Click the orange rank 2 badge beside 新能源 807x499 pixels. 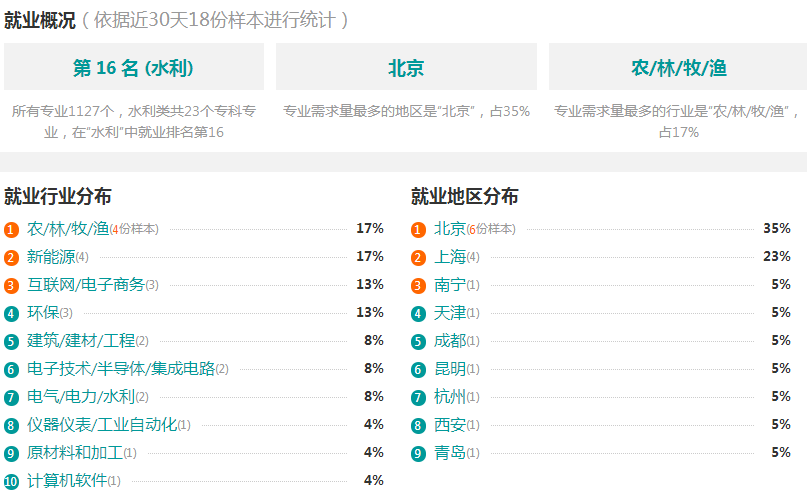pos(11,257)
